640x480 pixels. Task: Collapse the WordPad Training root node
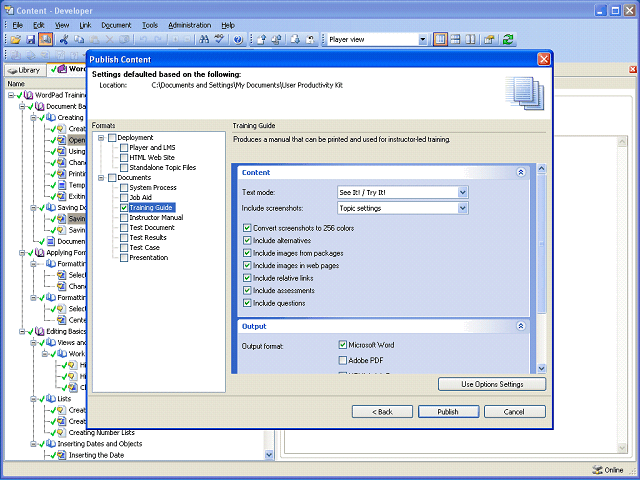tap(11, 95)
